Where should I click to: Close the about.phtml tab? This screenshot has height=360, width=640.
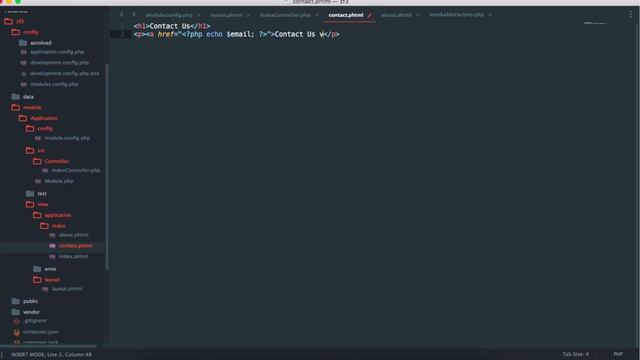tap(417, 15)
